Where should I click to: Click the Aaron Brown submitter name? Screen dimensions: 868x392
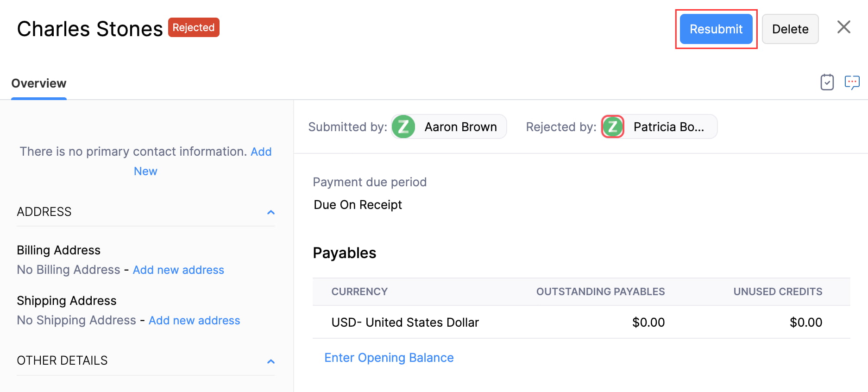click(460, 126)
